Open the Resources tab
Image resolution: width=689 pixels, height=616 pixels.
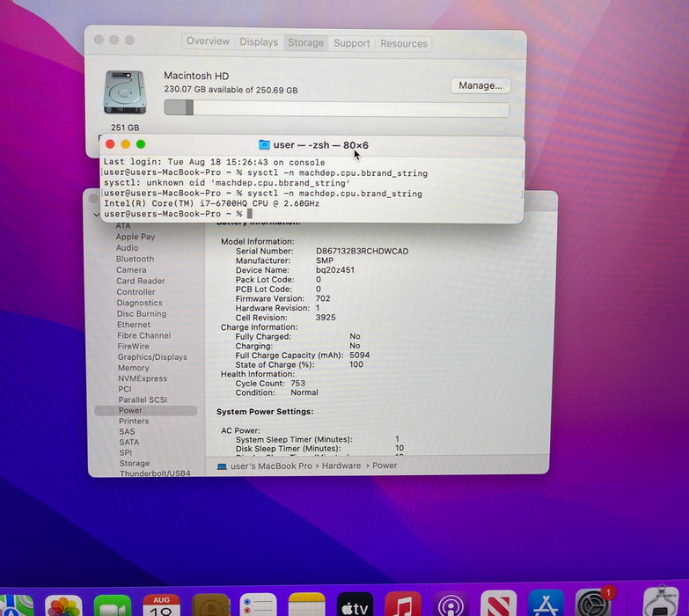click(x=404, y=43)
